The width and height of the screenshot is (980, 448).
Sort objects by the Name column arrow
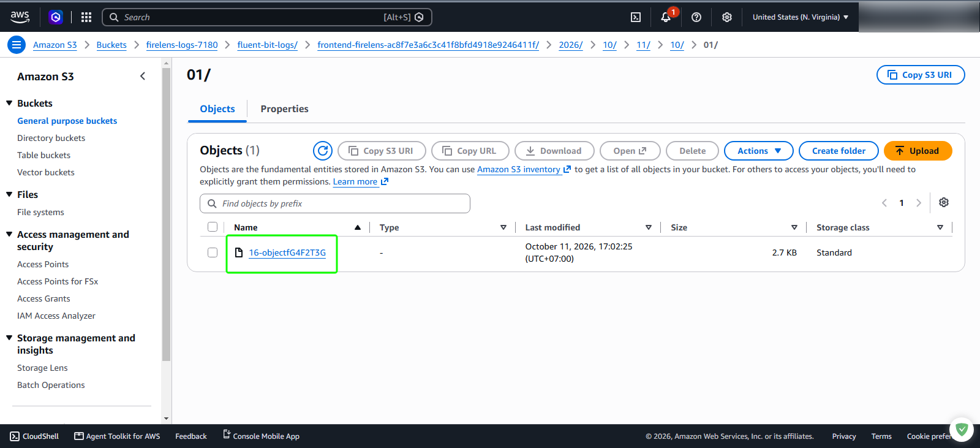point(358,227)
